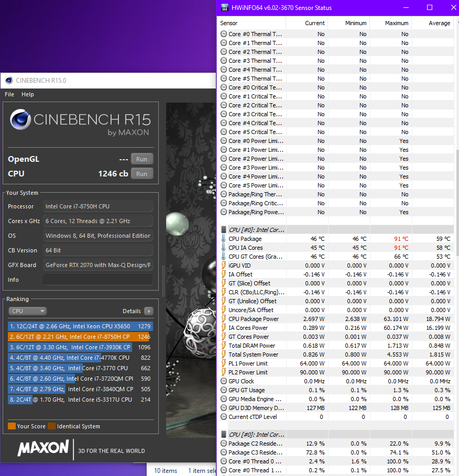Click the IA Offset lightning icon
The height and width of the screenshot is (476, 459).
click(x=224, y=274)
